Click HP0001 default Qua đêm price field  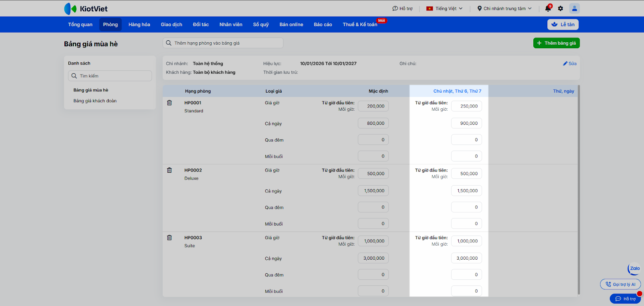pos(373,140)
